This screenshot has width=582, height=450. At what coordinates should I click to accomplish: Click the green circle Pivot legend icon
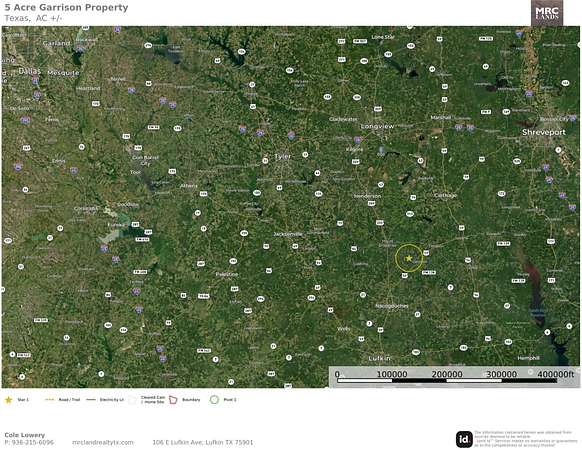click(214, 400)
